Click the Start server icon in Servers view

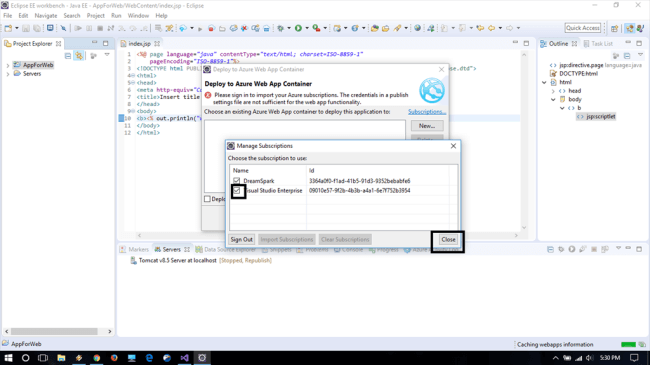[572, 249]
